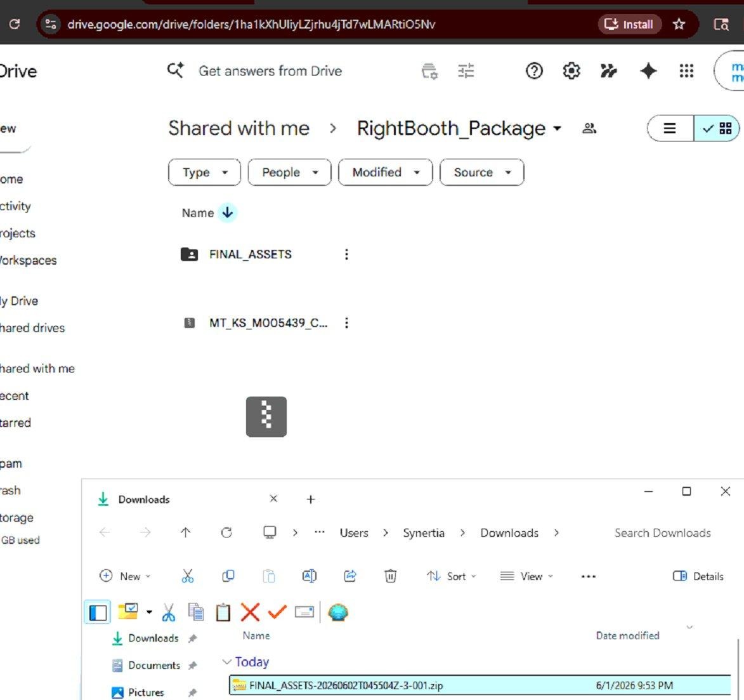Select FINAL_ASSETS-20260602T045504Z-3-001.zip file
The height and width of the screenshot is (700, 744).
(x=480, y=685)
